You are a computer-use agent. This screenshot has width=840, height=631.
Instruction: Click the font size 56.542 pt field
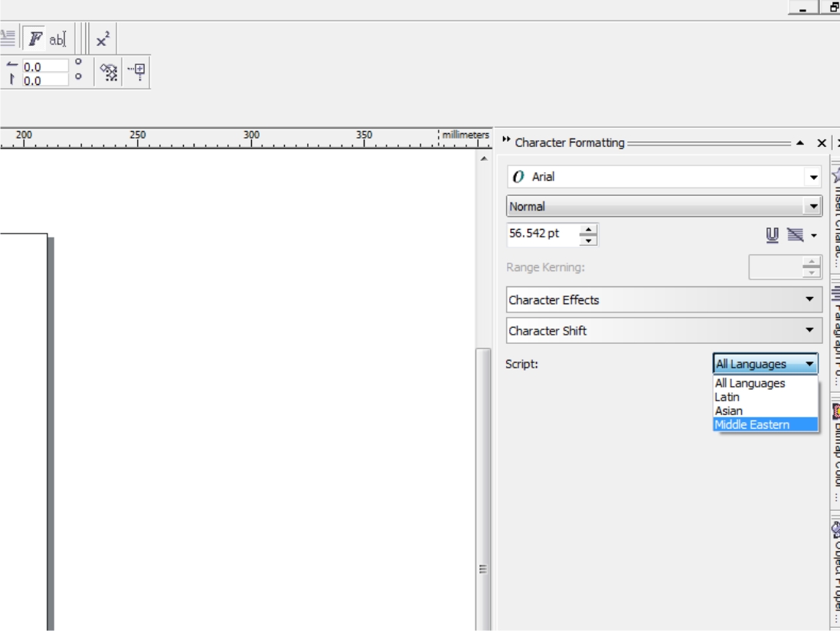click(542, 234)
